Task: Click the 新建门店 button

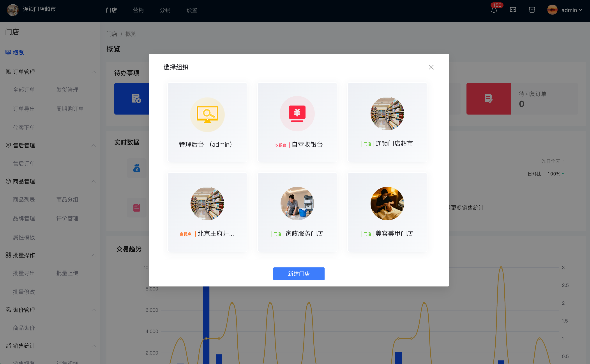Action: (299, 274)
